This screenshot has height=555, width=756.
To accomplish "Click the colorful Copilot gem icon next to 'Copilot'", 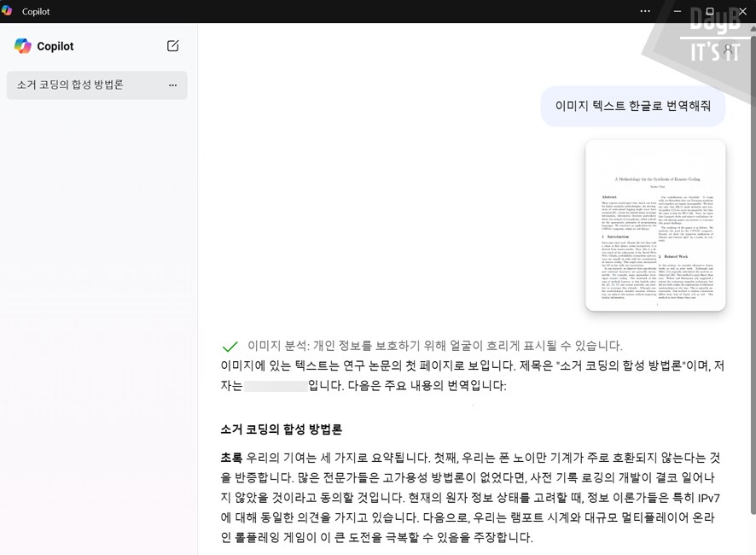I will [x=22, y=46].
